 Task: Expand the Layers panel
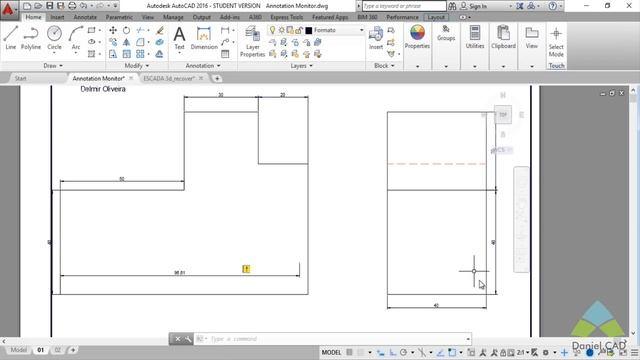(x=302, y=66)
